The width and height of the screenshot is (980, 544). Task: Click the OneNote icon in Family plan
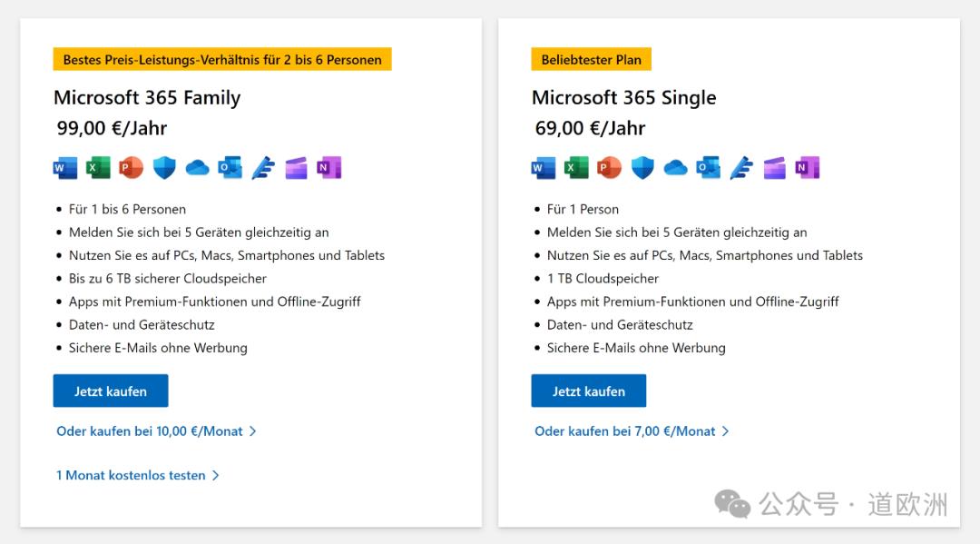pyautogui.click(x=328, y=168)
